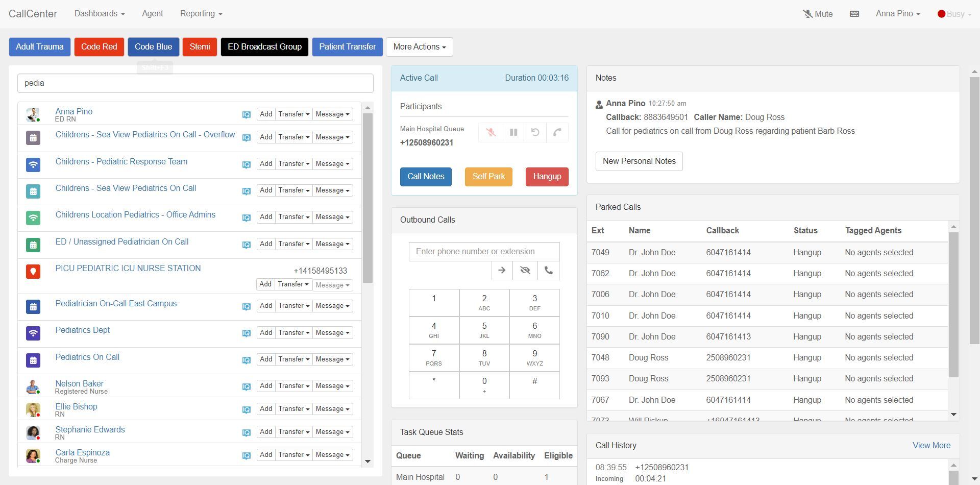This screenshot has height=485, width=980.
Task: Open the Busy status dropdown
Action: pyautogui.click(x=955, y=14)
